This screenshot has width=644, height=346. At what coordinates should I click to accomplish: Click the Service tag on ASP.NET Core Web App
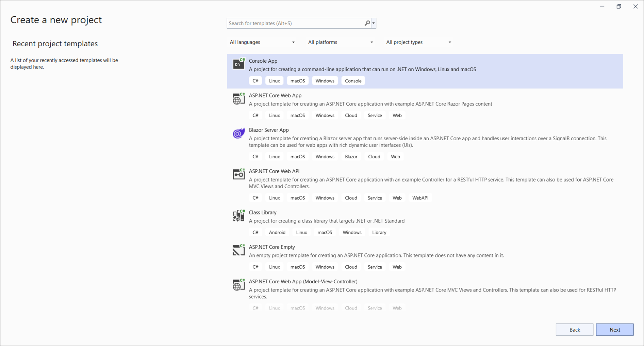375,115
